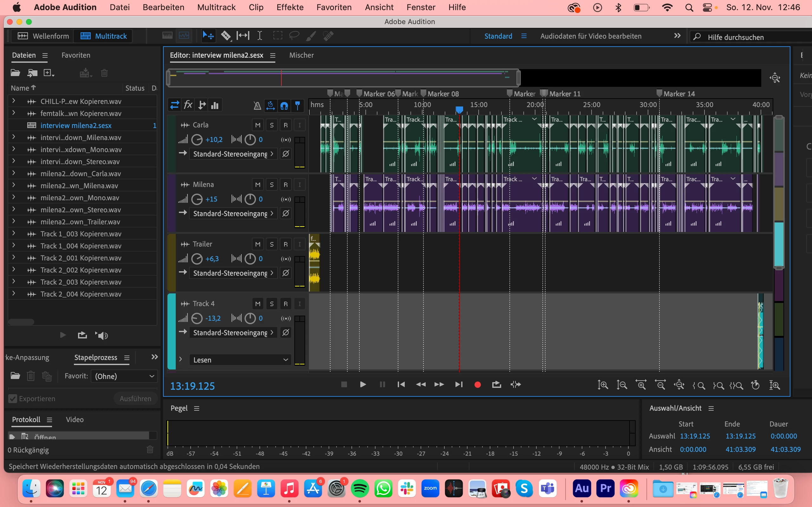Open Track 4 automation mode Lesen dropdown

pyautogui.click(x=240, y=360)
